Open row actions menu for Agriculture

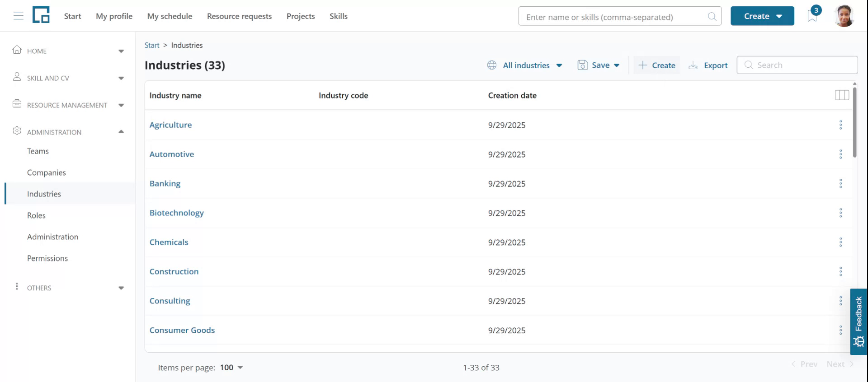841,125
